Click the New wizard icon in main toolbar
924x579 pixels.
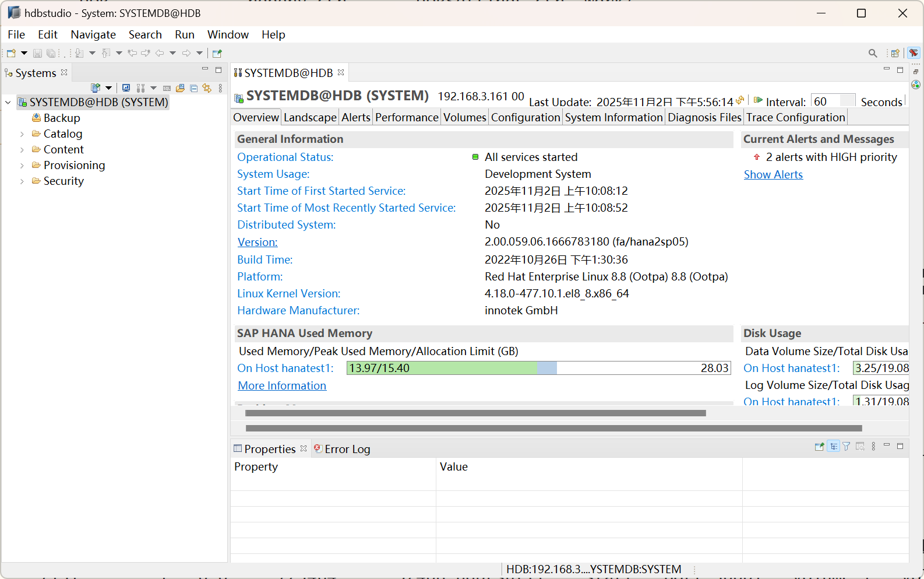pos(11,53)
